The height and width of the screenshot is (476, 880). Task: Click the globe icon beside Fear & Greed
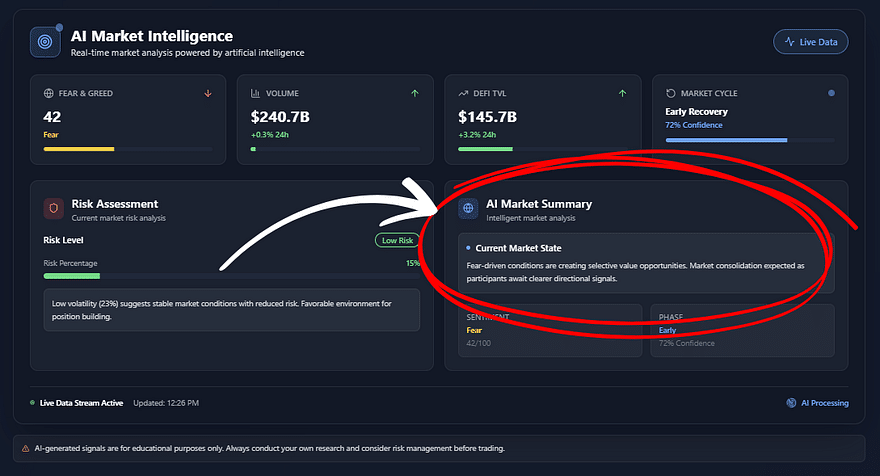click(x=48, y=93)
